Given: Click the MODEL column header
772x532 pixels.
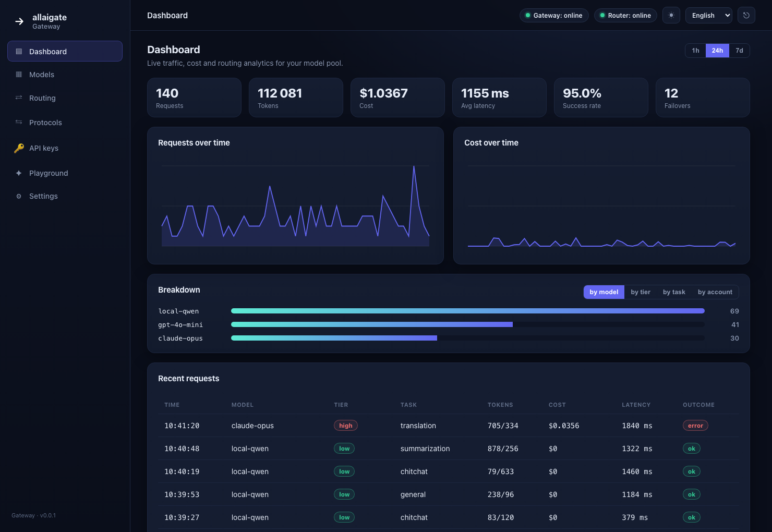Looking at the screenshot, I should click(x=243, y=405).
